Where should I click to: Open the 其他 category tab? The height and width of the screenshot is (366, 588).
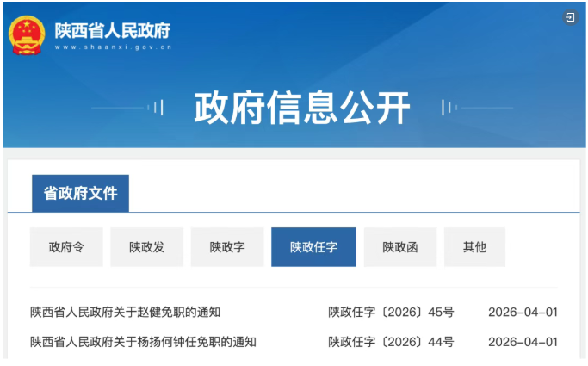click(x=474, y=247)
